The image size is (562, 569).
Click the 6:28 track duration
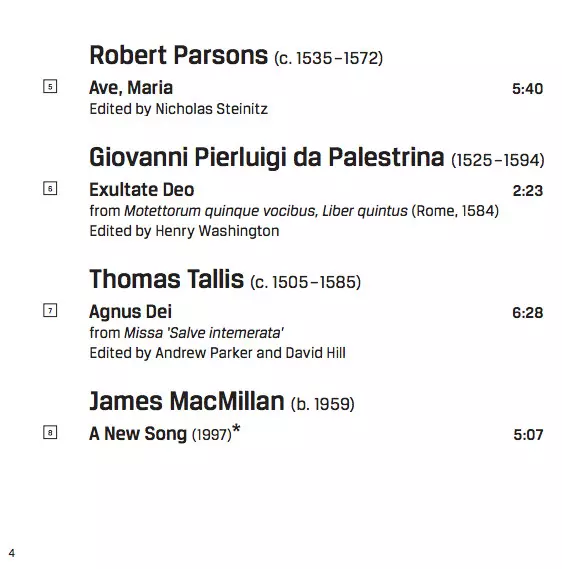pos(528,312)
